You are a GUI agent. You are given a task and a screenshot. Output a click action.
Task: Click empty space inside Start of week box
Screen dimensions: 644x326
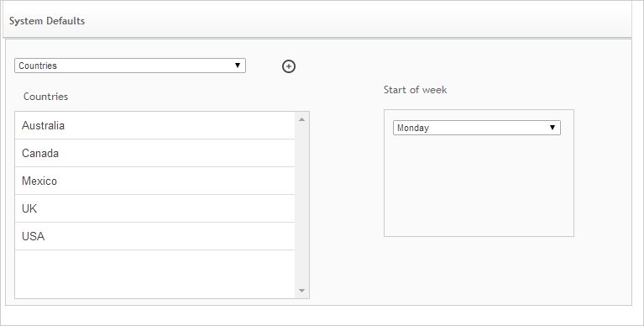[x=479, y=185]
